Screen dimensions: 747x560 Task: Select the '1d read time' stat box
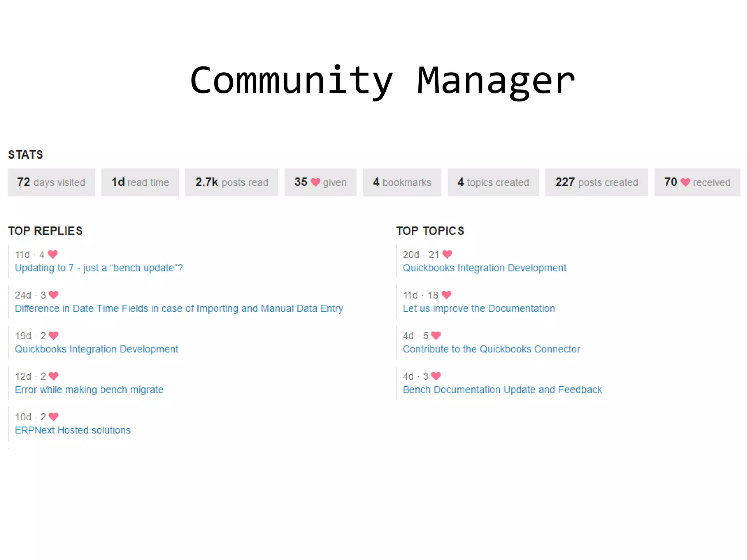click(140, 182)
